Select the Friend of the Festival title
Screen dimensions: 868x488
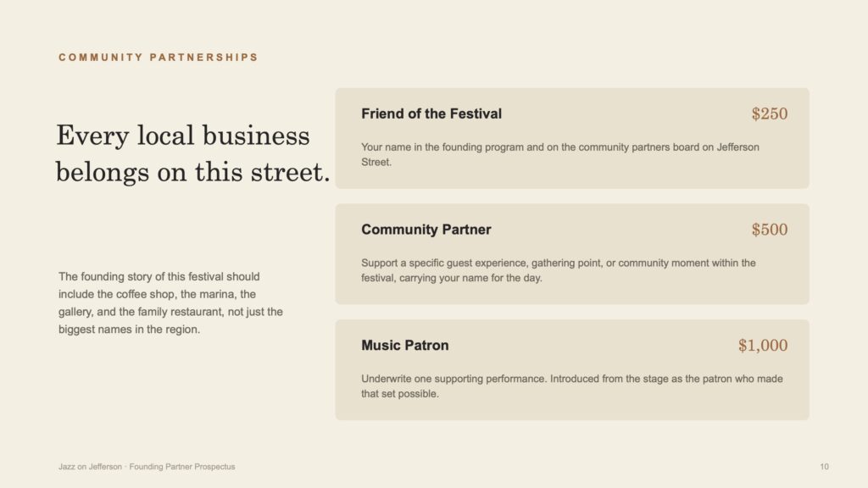coord(431,114)
